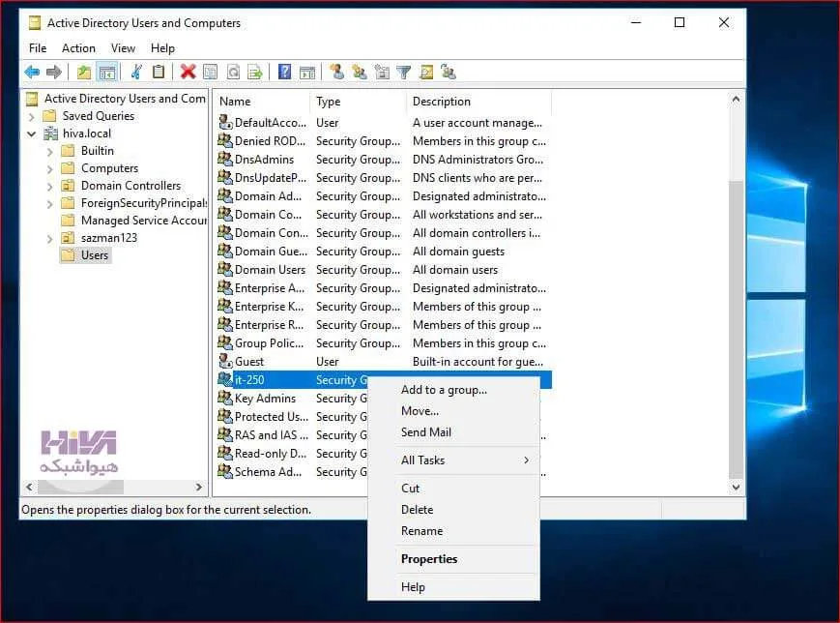
Task: Expand the ForeignSecurityPrincipals node
Action: point(50,204)
